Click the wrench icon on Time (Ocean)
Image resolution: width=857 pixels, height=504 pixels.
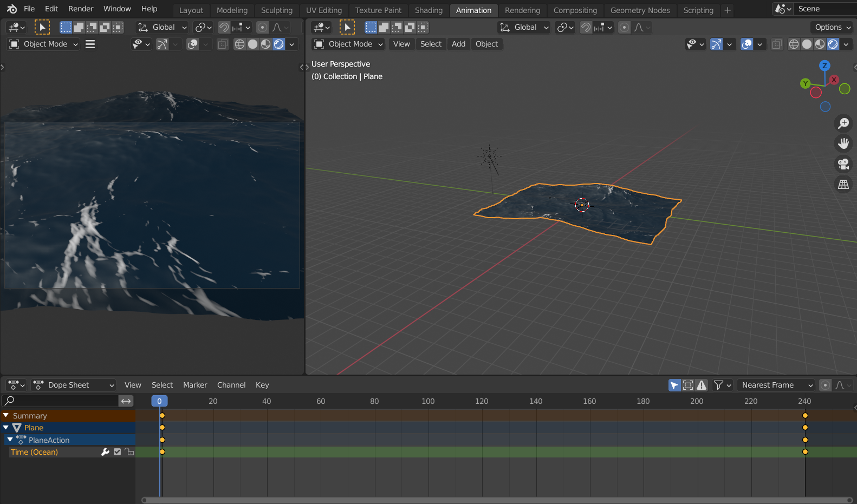pos(105,452)
